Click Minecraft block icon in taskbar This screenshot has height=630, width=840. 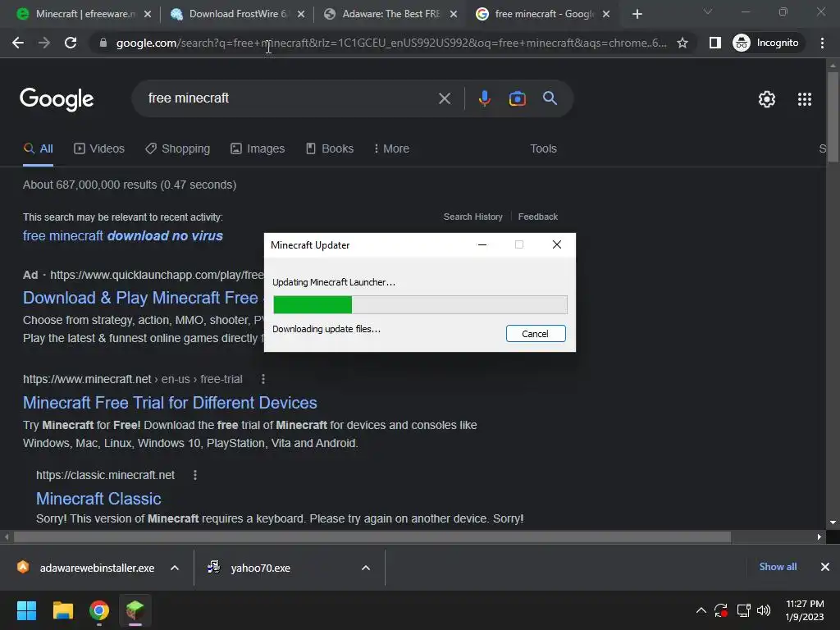(135, 610)
